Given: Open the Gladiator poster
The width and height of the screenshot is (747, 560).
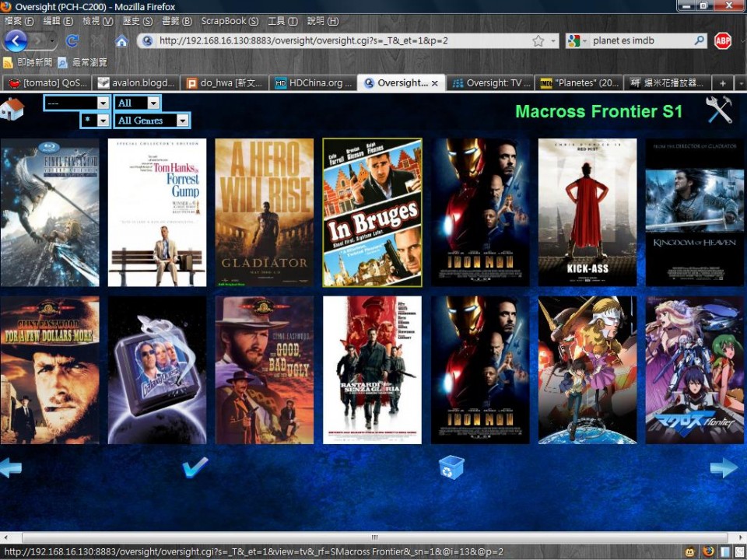Looking at the screenshot, I should 265,212.
